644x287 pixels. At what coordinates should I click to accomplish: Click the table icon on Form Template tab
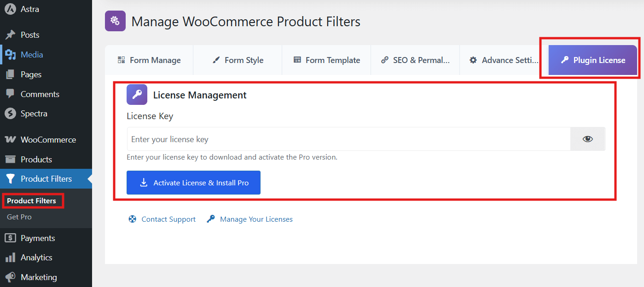coord(297,60)
